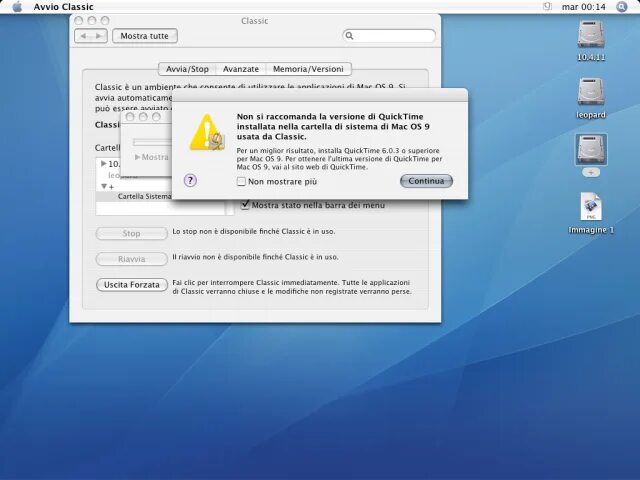Enable the Non mostrare più checkbox
Screen dimensions: 640x480
(241, 181)
